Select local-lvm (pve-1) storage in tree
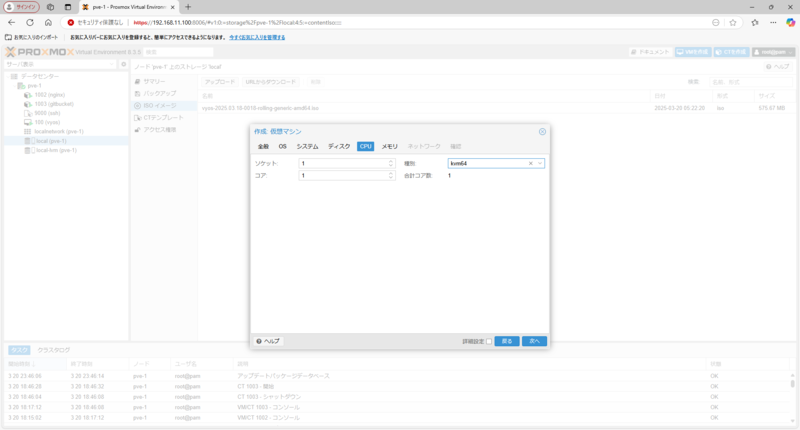 pos(66,150)
